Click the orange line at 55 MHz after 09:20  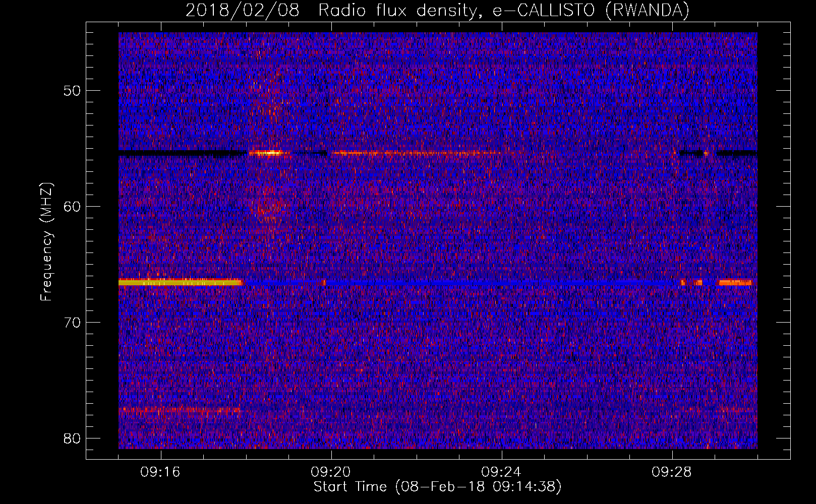(416, 153)
